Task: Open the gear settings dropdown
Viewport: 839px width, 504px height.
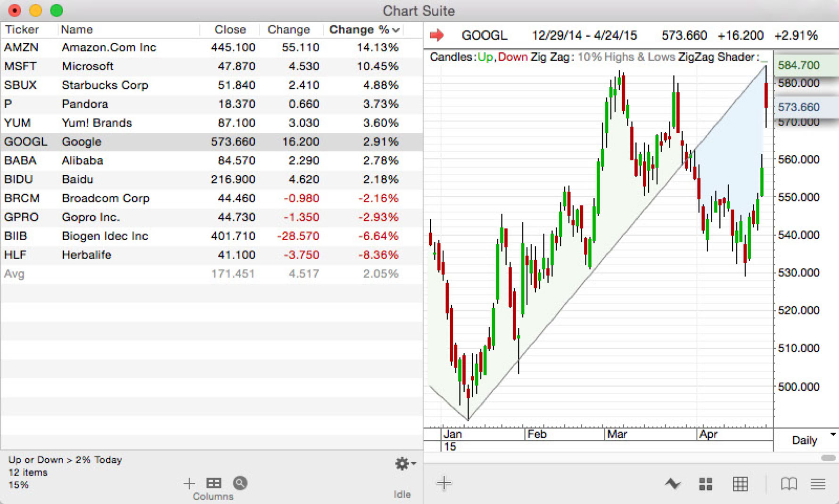Action: coord(403,464)
